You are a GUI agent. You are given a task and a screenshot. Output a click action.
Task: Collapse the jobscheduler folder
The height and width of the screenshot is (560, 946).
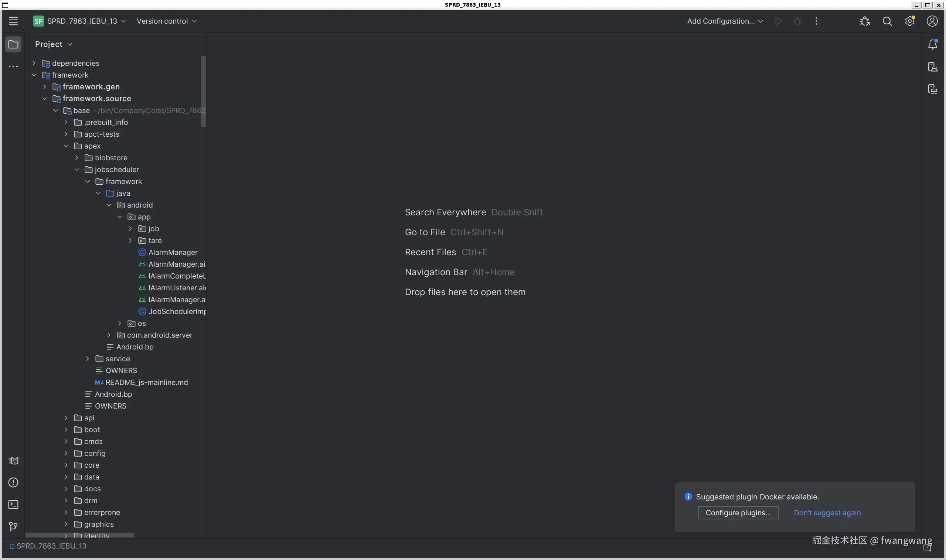pyautogui.click(x=77, y=170)
